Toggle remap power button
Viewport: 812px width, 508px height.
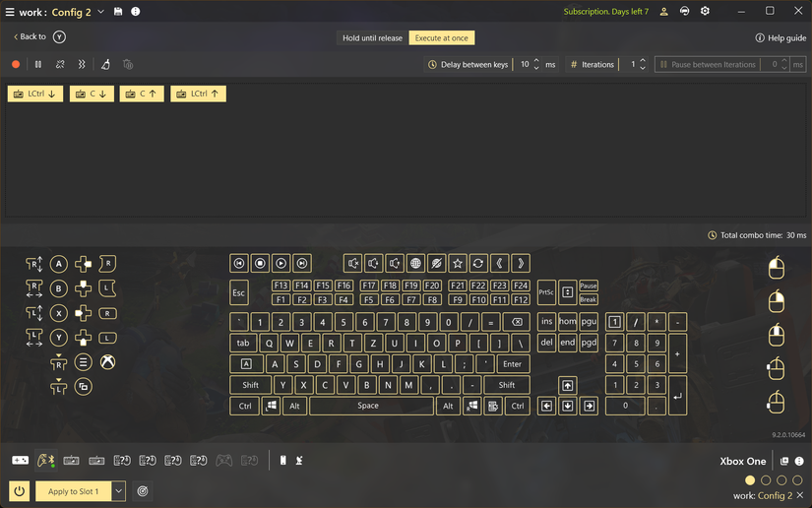point(19,491)
